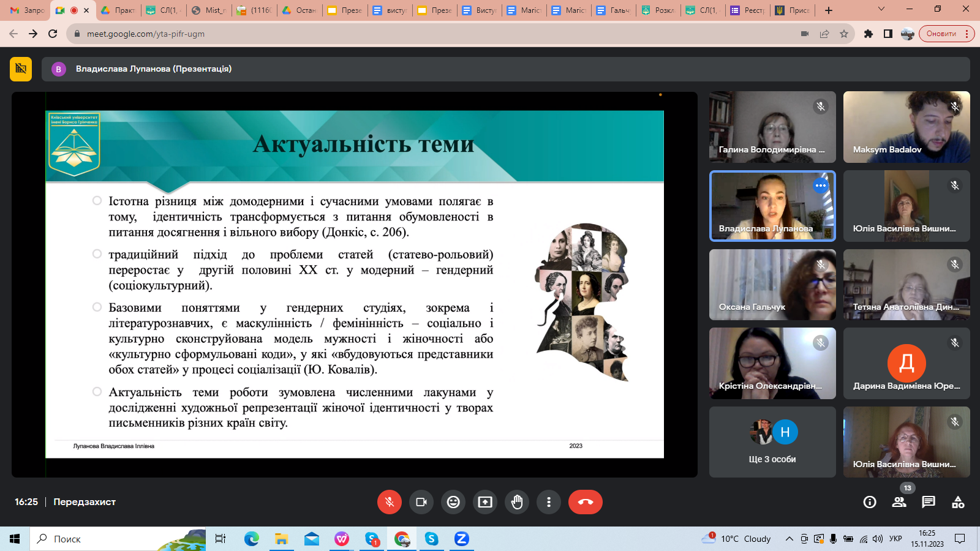Click the present screen button

485,502
